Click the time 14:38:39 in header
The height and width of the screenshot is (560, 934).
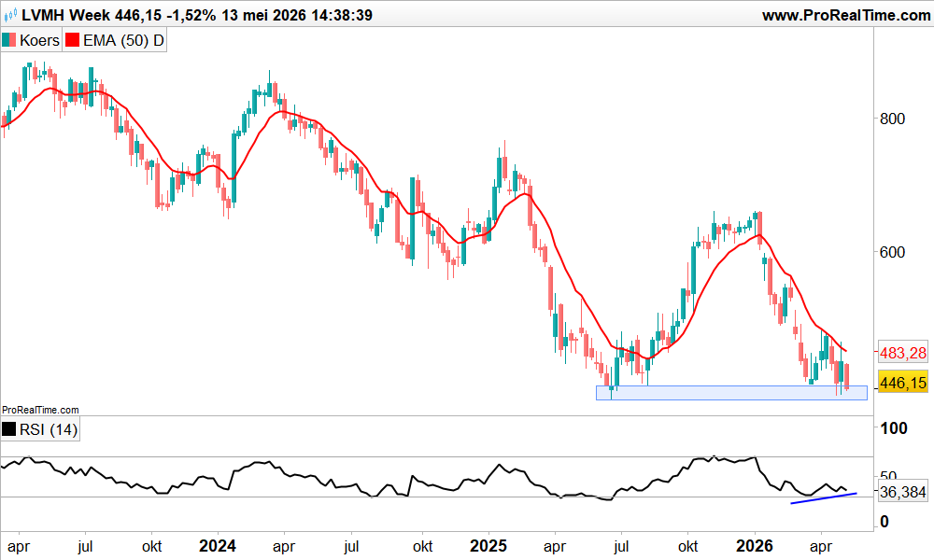tap(342, 16)
